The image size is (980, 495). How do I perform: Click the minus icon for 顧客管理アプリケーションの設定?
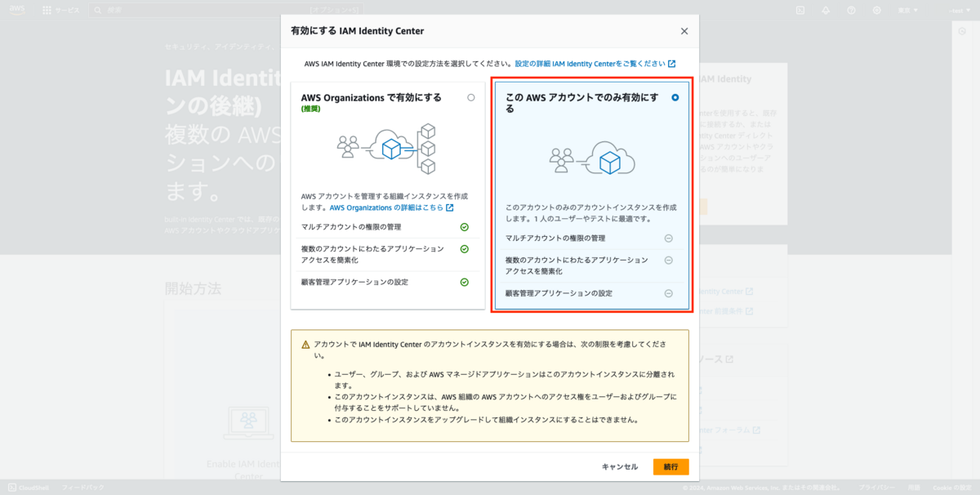(668, 293)
